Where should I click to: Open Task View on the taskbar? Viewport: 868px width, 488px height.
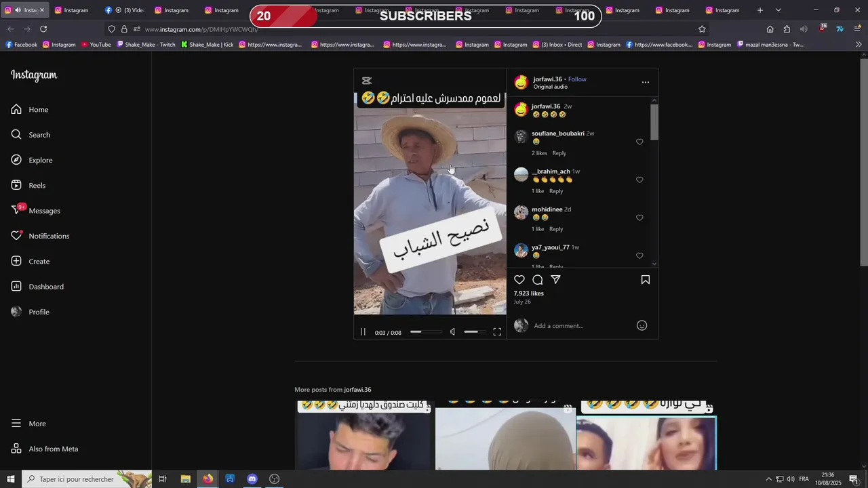coord(163,479)
